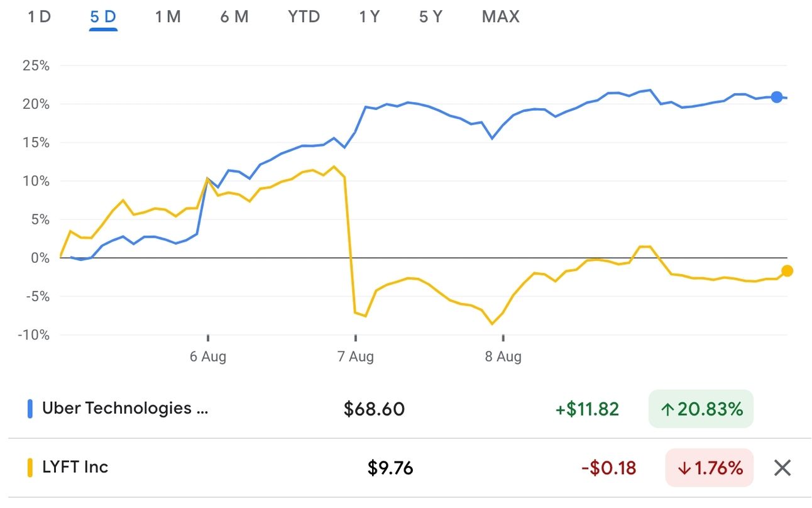This screenshot has height=508, width=812.
Task: Click the 6 Aug axis label
Action: click(x=208, y=357)
